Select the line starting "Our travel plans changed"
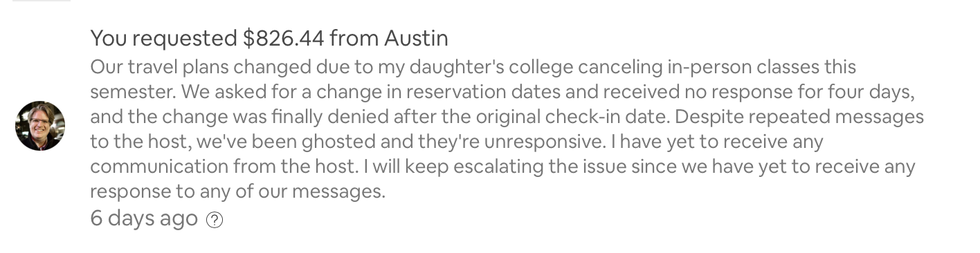 (473, 68)
